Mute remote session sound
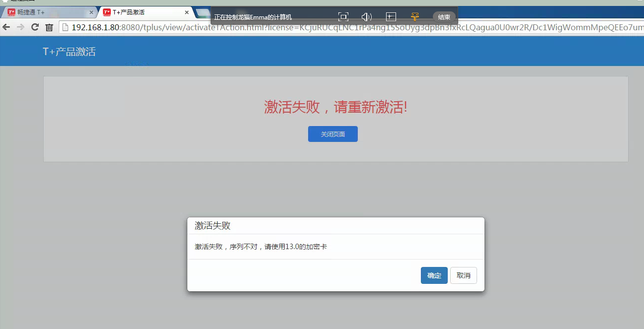644x329 pixels. pos(367,17)
